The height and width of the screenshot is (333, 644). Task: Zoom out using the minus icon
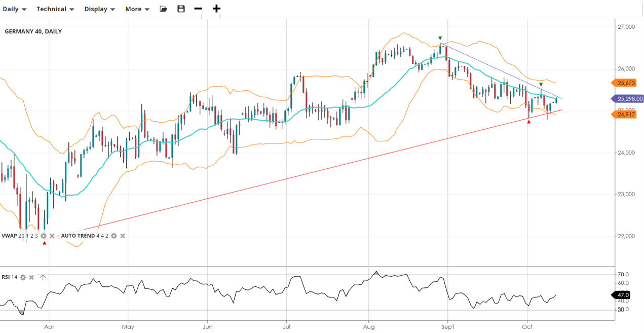click(198, 9)
